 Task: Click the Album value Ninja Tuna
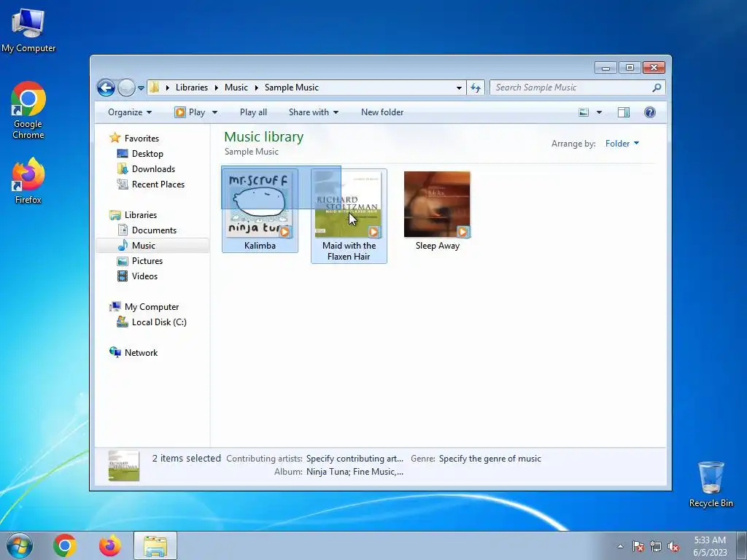click(355, 472)
